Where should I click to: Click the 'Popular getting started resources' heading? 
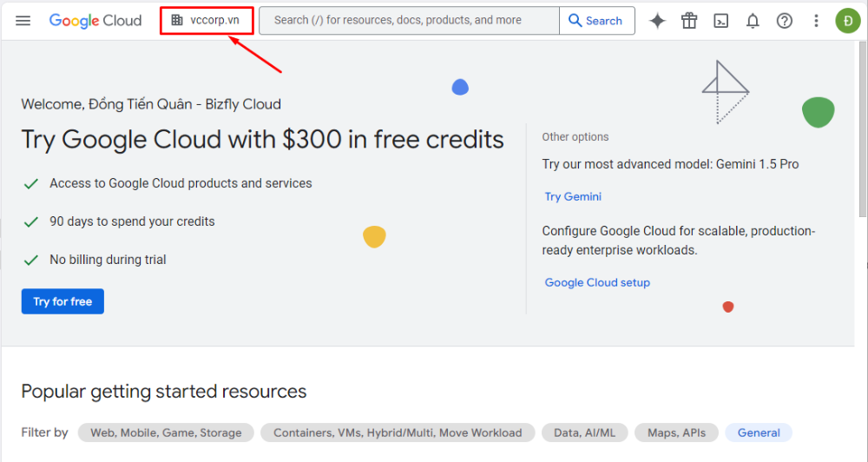coord(164,392)
